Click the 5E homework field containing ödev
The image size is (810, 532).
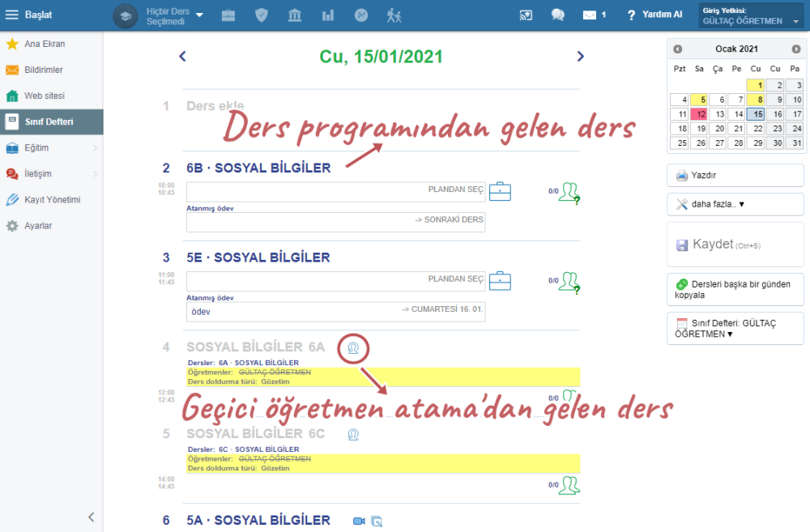(336, 312)
